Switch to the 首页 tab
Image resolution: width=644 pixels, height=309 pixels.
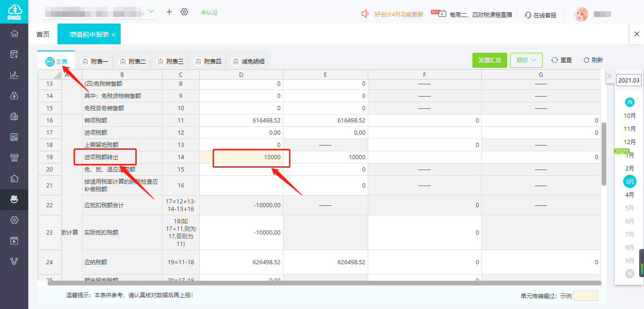tap(43, 34)
